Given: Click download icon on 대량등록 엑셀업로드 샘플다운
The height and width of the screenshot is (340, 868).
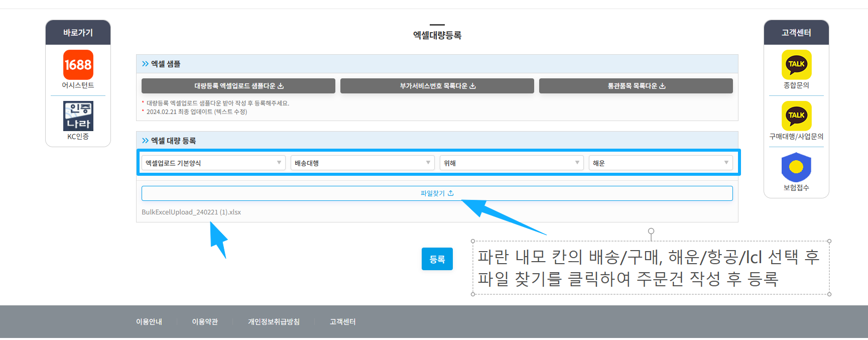Looking at the screenshot, I should (x=281, y=86).
